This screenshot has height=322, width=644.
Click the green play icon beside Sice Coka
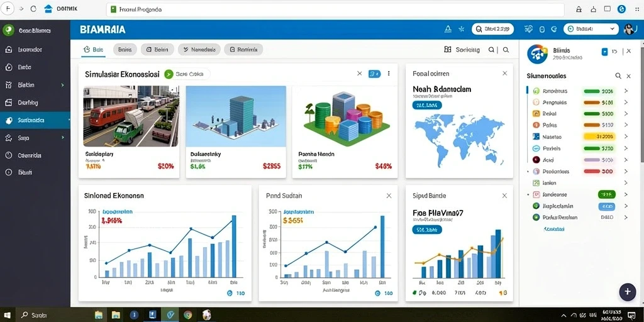(x=169, y=74)
